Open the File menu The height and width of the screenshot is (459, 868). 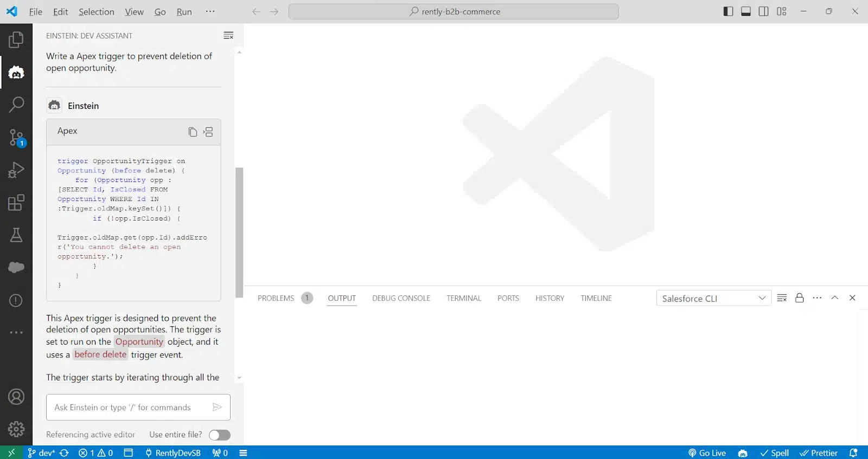(36, 11)
